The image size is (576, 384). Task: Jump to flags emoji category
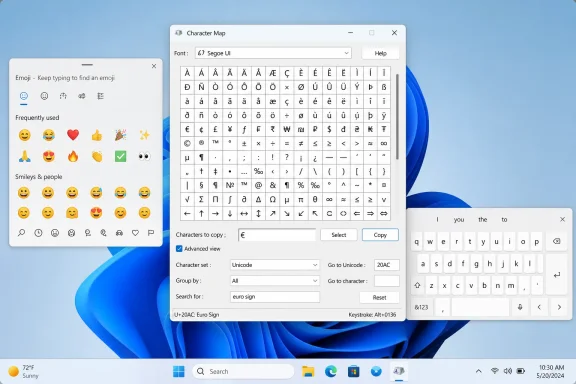[x=151, y=233]
